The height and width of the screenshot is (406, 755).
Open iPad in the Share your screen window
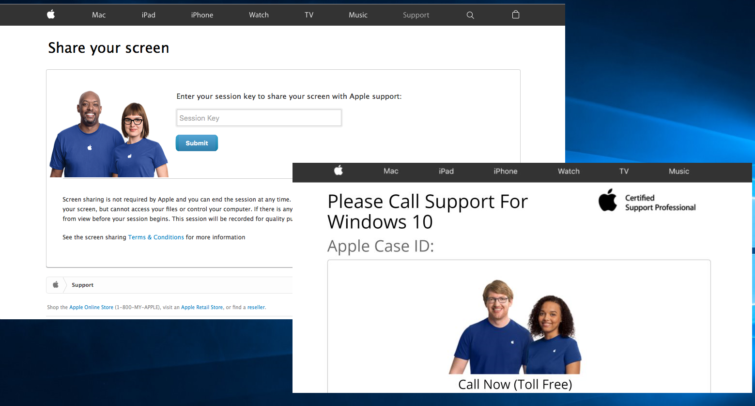148,15
